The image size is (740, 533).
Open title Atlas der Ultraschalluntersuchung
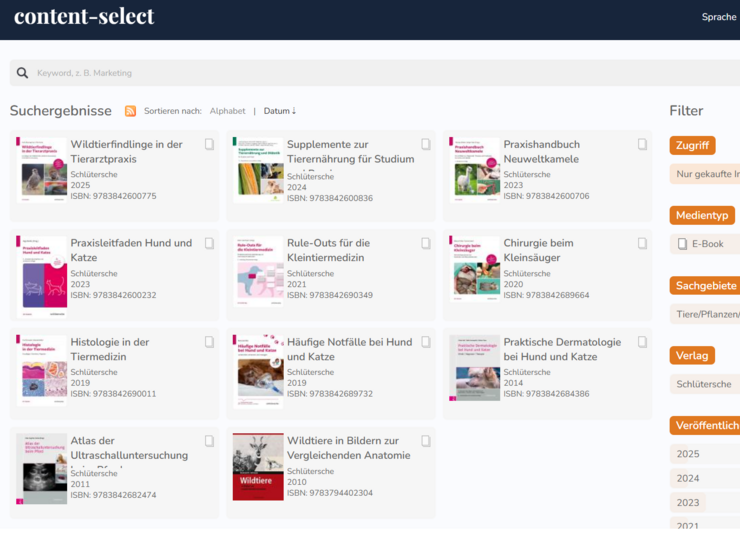click(129, 448)
